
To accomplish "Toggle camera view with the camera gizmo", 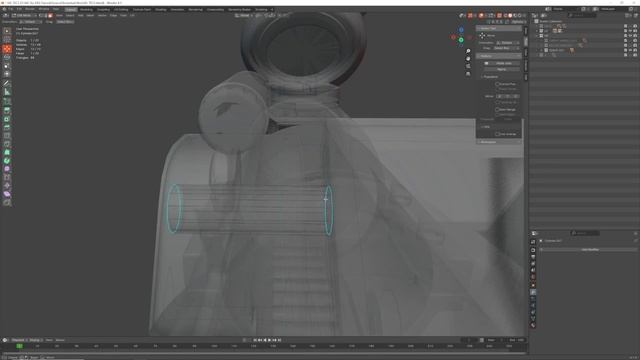I will tap(468, 66).
